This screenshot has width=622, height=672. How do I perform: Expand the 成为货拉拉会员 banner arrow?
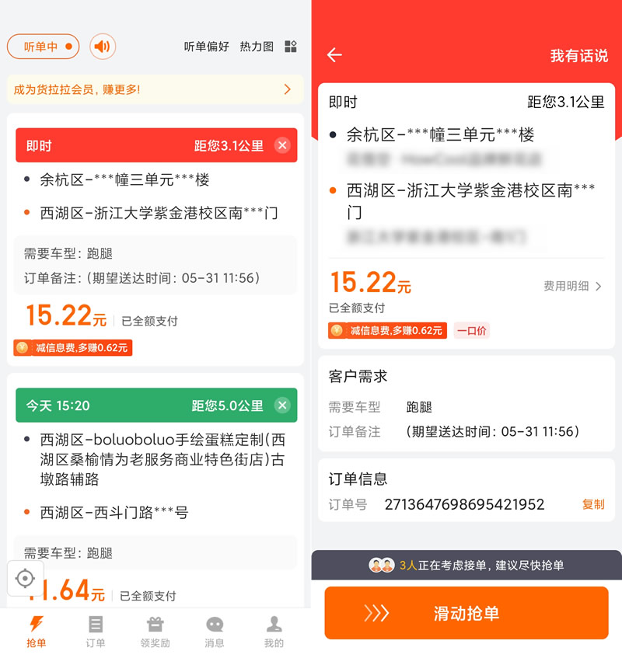288,89
